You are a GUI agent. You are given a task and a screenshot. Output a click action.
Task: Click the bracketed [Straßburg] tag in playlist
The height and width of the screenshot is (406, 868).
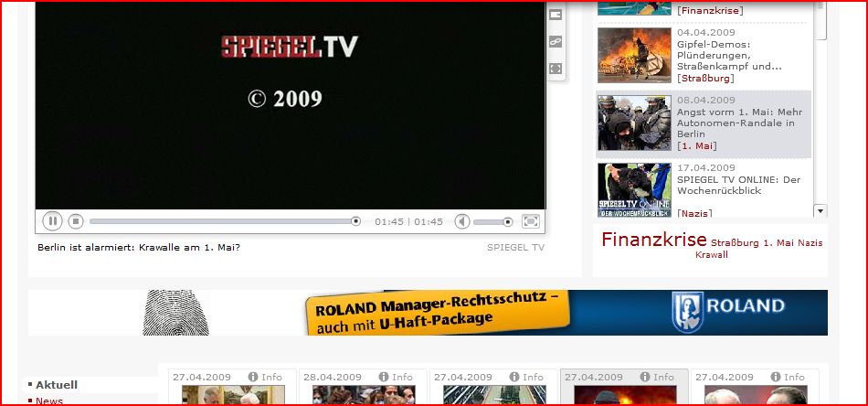click(705, 78)
